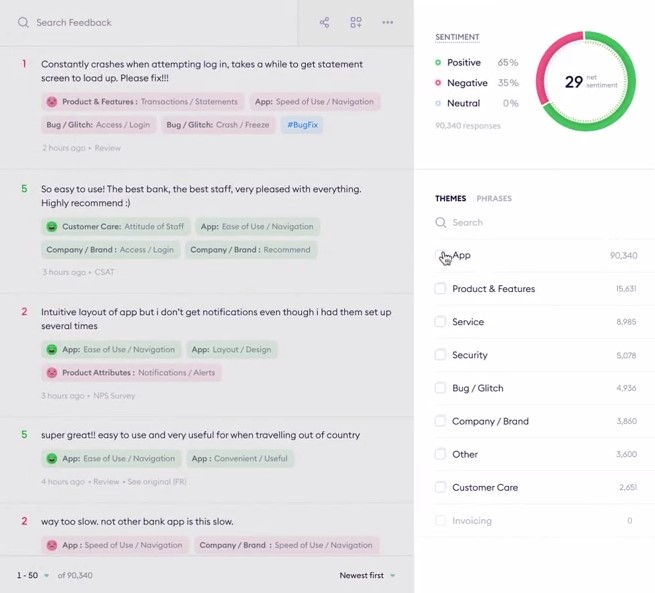Check the Product & Features theme checkbox

(440, 289)
